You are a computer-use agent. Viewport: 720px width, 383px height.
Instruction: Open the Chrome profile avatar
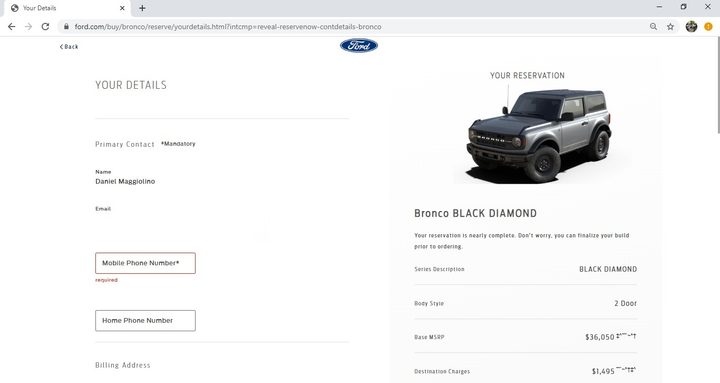pyautogui.click(x=691, y=27)
